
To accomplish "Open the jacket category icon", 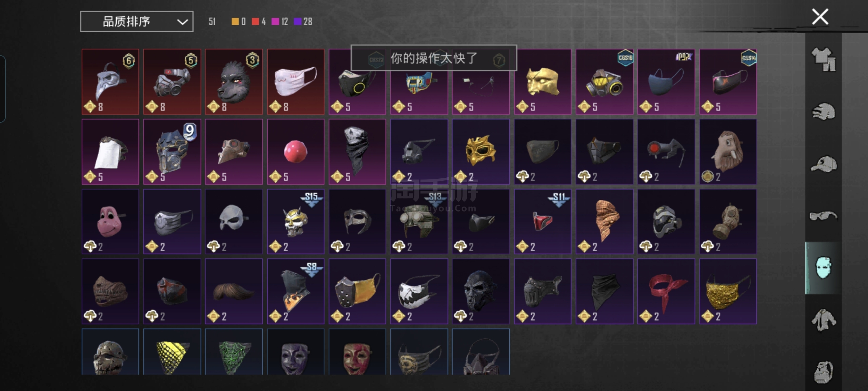I will (823, 320).
